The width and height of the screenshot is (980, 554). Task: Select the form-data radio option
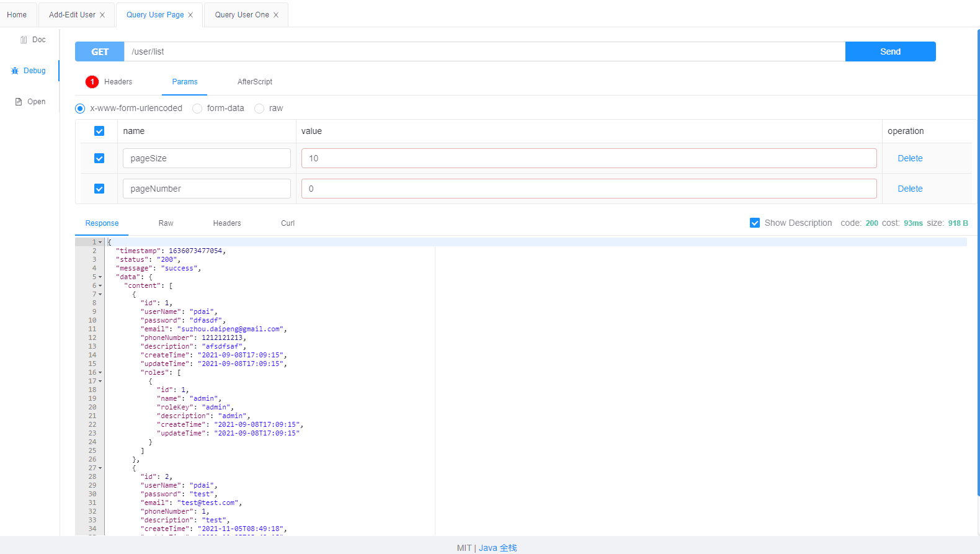tap(197, 109)
